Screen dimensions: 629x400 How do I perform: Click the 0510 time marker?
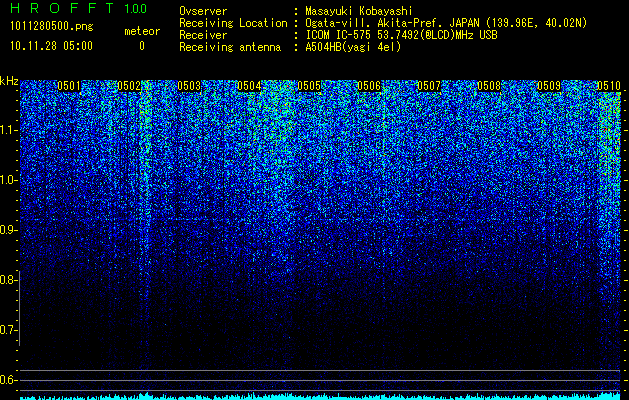point(609,86)
